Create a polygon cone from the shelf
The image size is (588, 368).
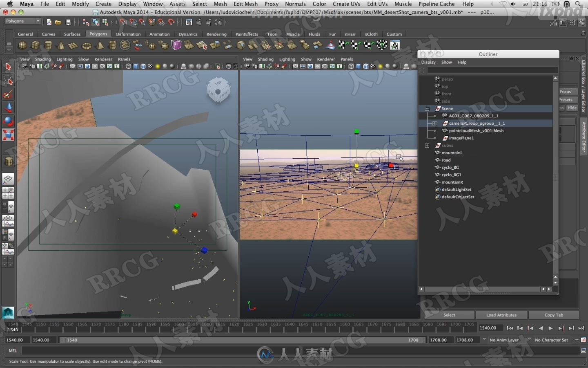click(x=61, y=45)
